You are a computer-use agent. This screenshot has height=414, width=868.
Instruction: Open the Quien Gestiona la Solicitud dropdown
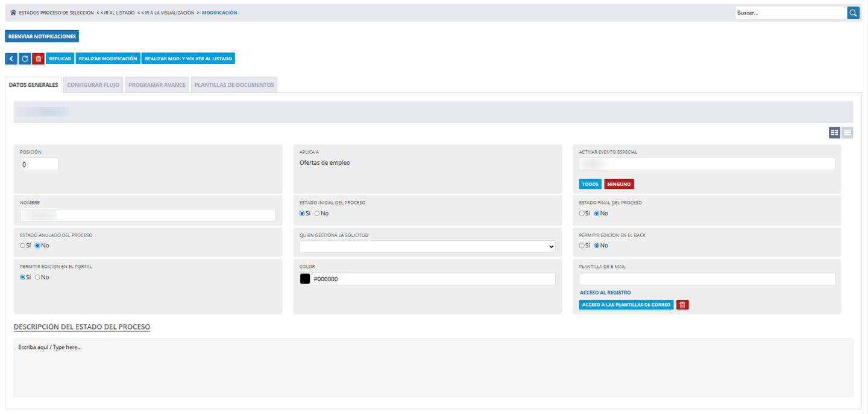tap(427, 247)
